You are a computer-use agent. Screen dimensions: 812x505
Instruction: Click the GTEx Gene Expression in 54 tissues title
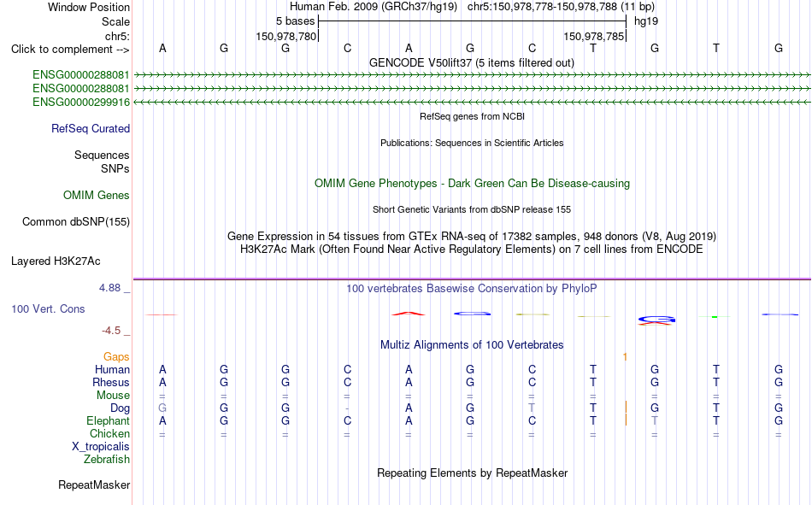point(472,236)
